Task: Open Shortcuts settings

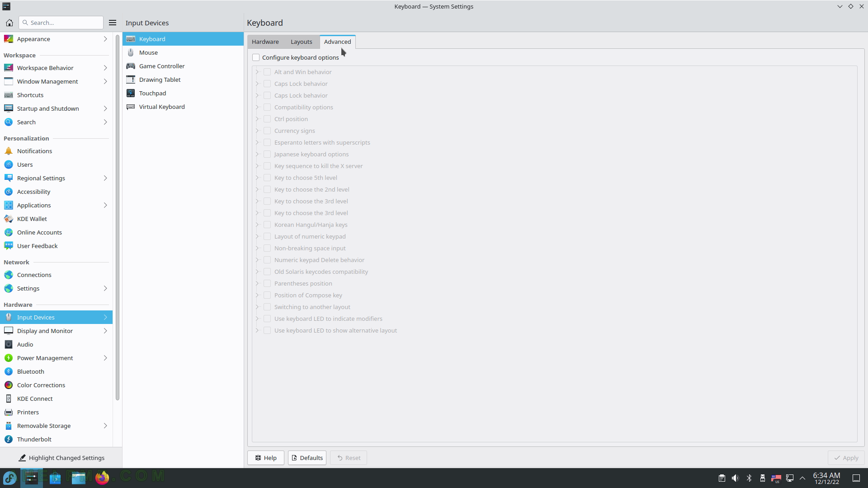Action: pos(56,95)
